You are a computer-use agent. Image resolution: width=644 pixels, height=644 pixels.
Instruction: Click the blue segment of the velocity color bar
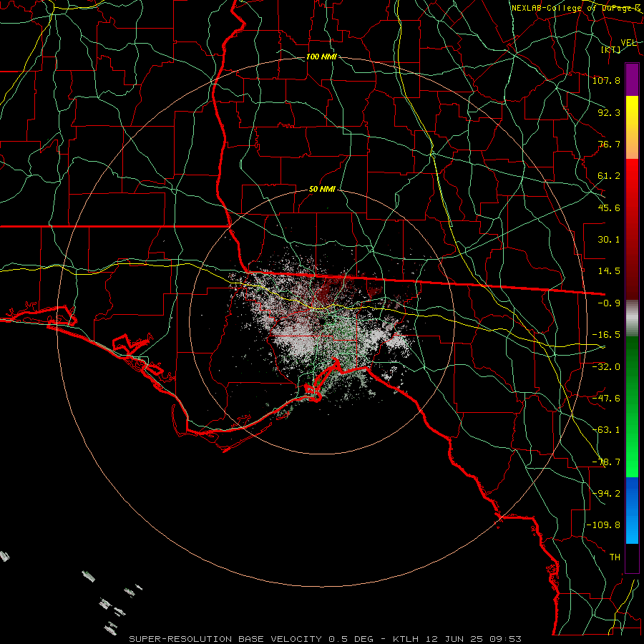632,510
